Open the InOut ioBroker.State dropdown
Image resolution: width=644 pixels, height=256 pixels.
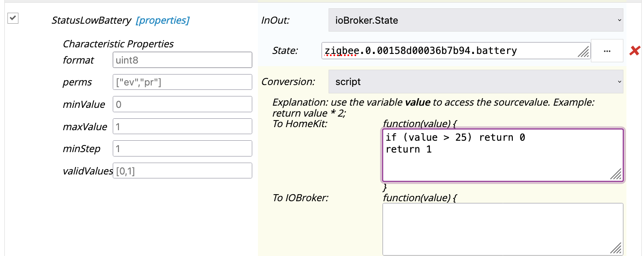[x=476, y=20]
